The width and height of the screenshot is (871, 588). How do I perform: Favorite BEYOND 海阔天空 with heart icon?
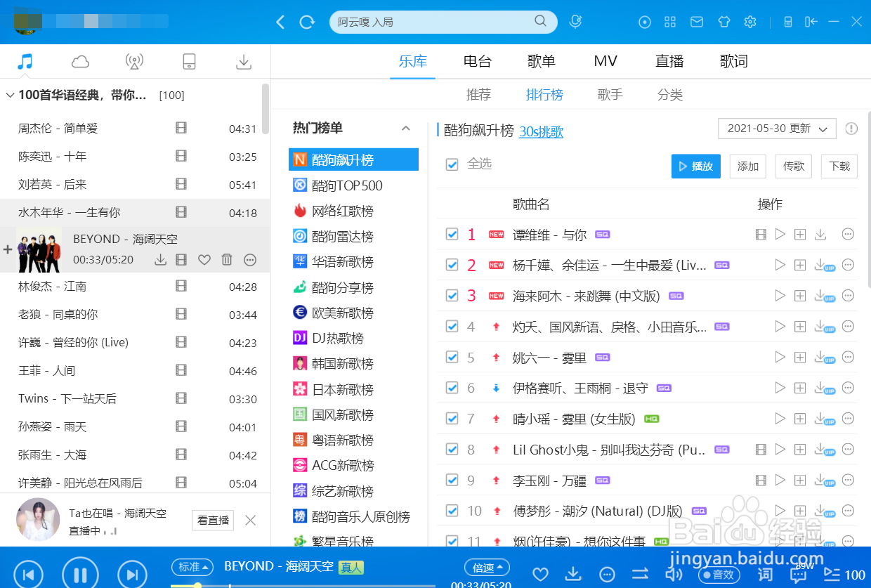point(204,260)
